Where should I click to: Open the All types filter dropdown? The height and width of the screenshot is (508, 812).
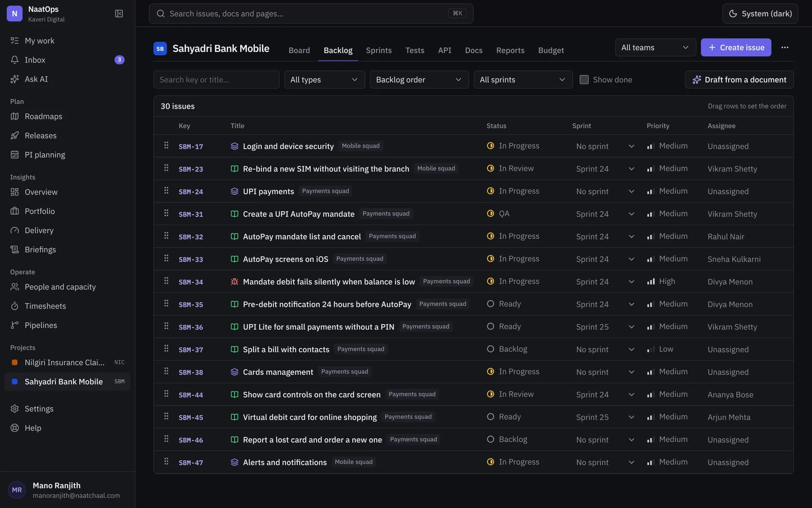[324, 80]
